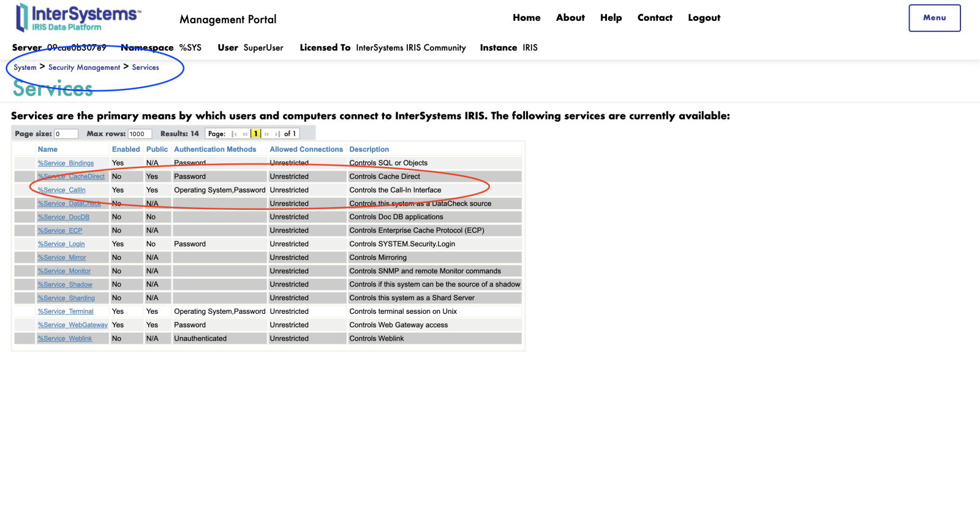
Task: Open the Home menu item
Action: (526, 18)
